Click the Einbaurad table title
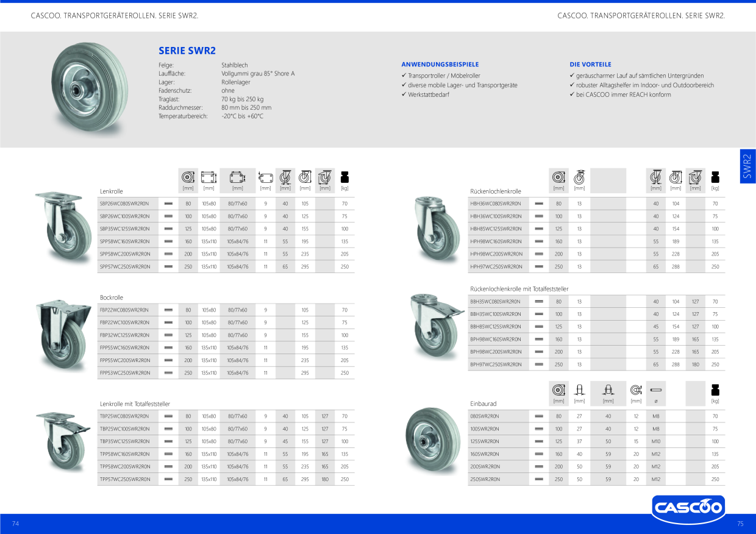 click(483, 404)
